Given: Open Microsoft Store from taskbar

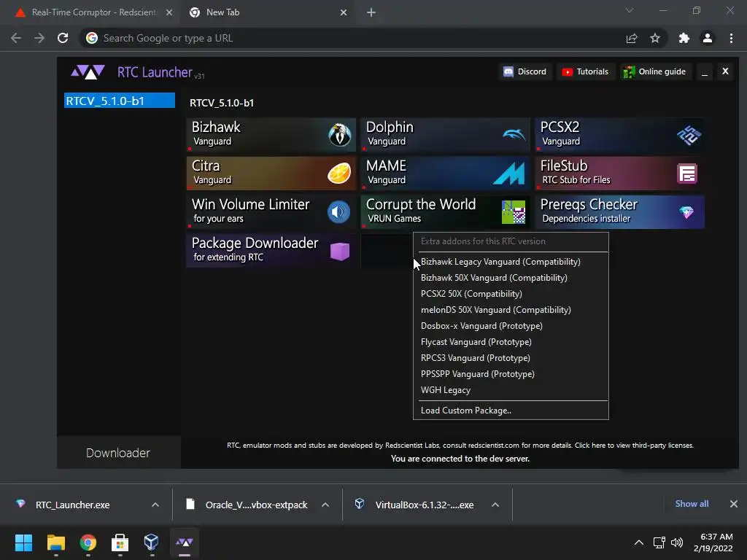Looking at the screenshot, I should click(120, 542).
